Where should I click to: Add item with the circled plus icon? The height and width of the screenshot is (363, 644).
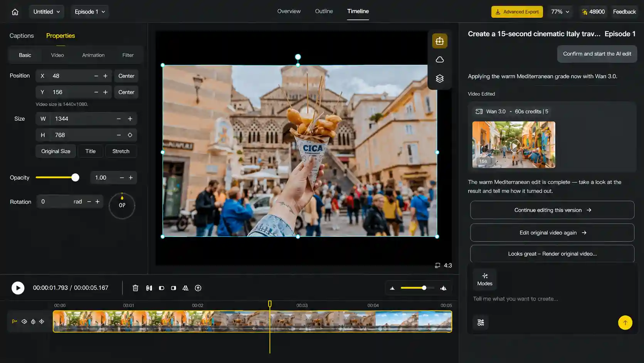198,288
